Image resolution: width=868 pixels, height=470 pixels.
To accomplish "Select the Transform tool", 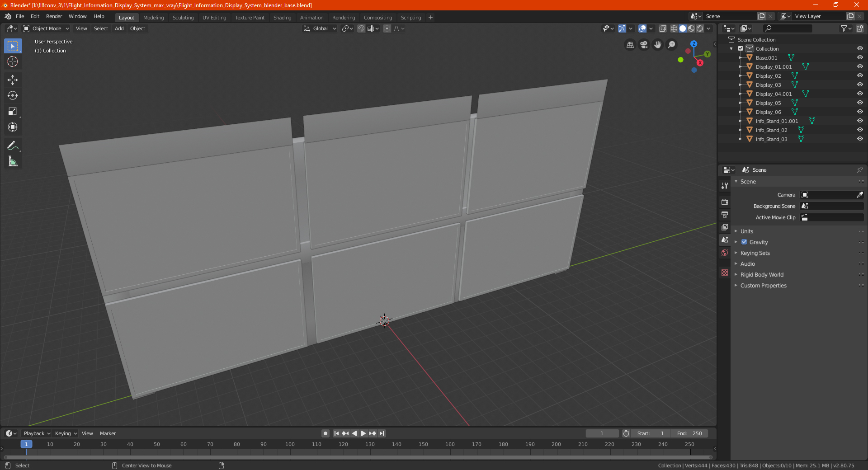I will pos(13,127).
